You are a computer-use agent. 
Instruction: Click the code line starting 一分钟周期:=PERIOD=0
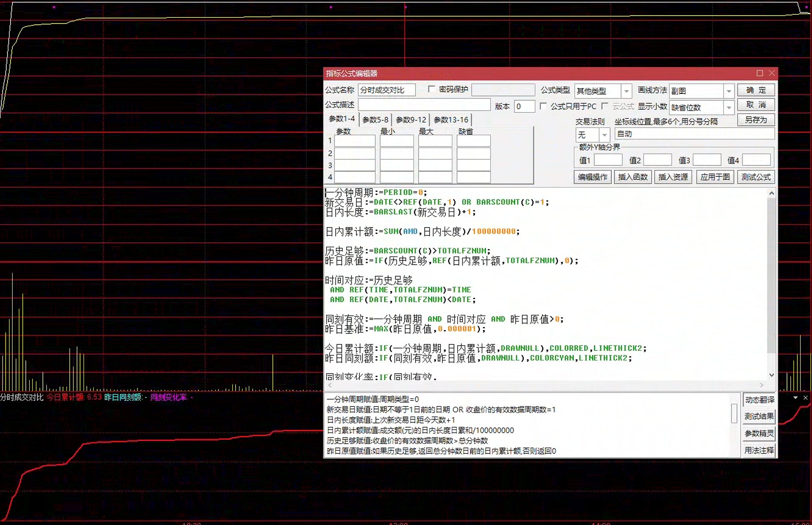pos(376,192)
